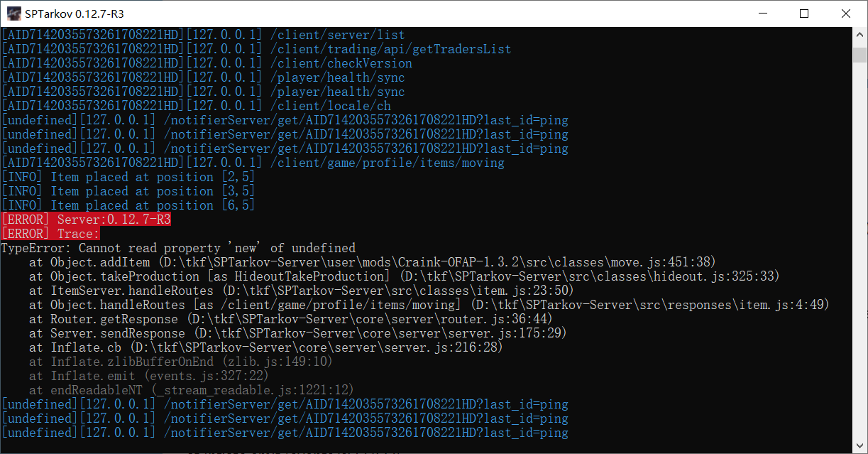
Task: Click the 'at Server.sendResponse' stack trace line
Action: [298, 333]
